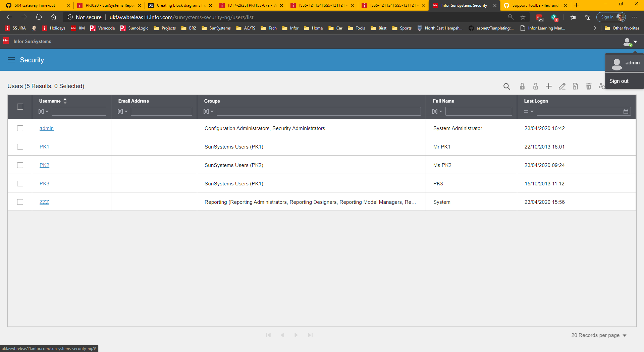Go to the previous page of results
Viewport: 644px width, 352px height.
pos(282,335)
